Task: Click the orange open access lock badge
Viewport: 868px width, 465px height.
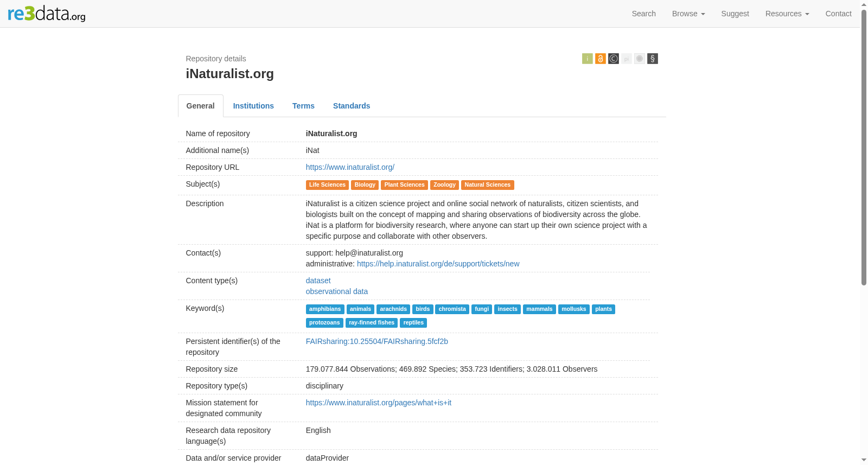Action: [x=601, y=59]
